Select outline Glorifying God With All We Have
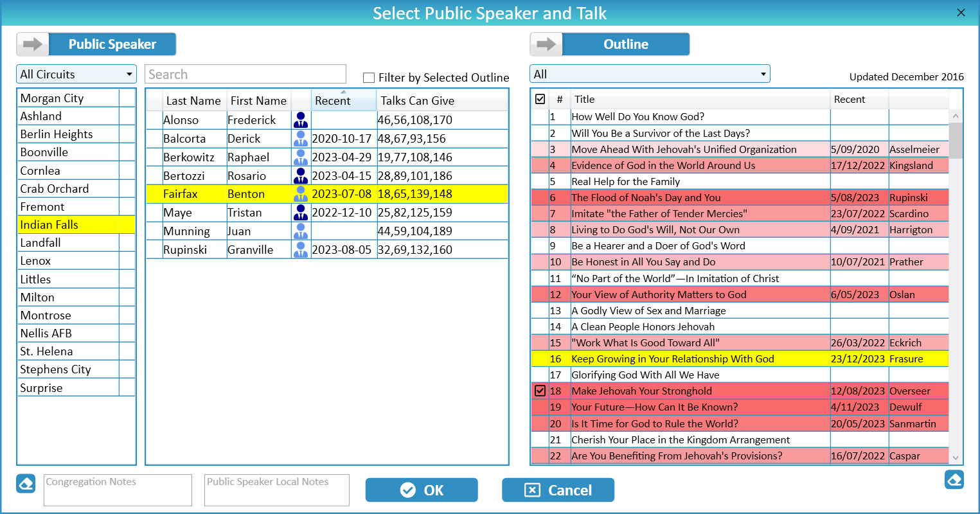 [x=740, y=375]
